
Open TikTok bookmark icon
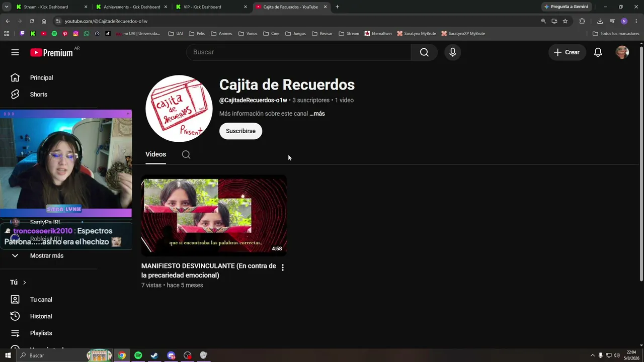click(108, 34)
